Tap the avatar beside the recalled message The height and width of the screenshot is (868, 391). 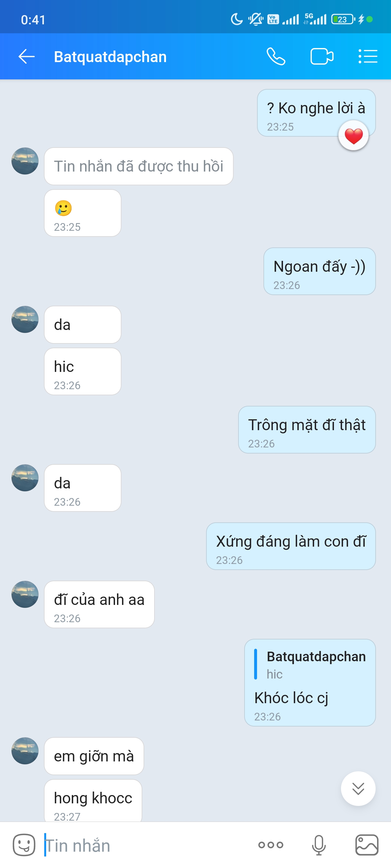pos(25,161)
